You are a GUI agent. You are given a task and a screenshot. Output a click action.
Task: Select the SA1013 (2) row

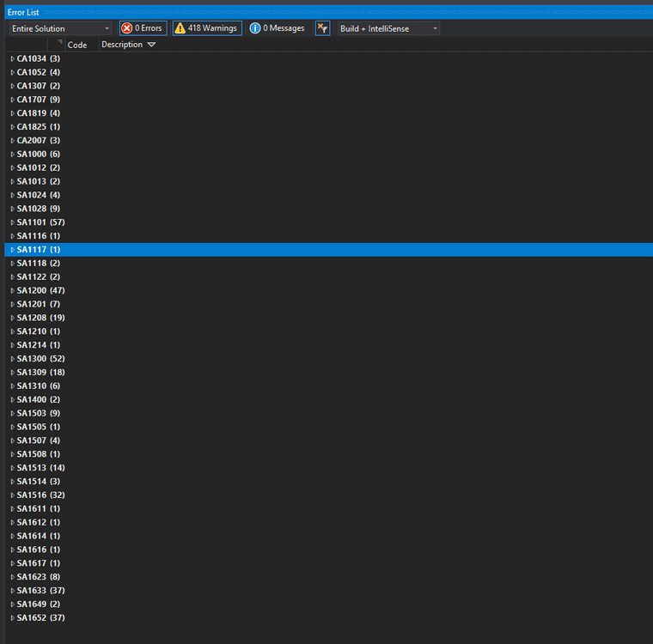tap(328, 181)
